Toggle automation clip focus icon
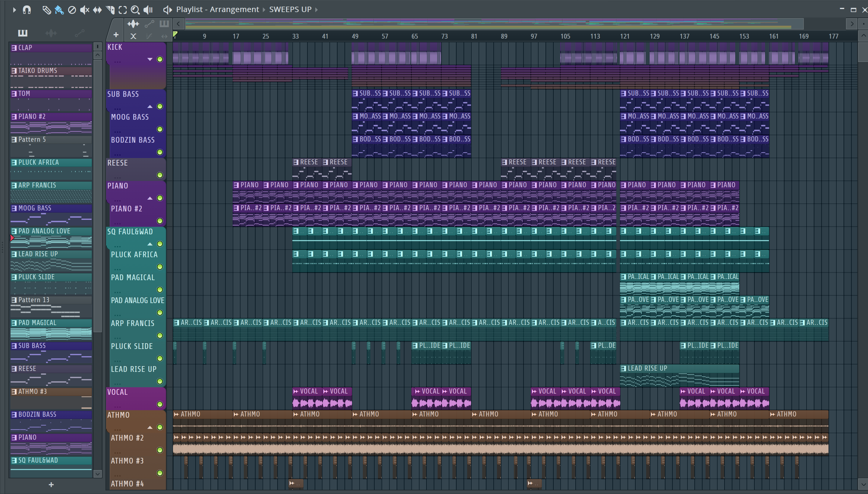 click(x=149, y=24)
